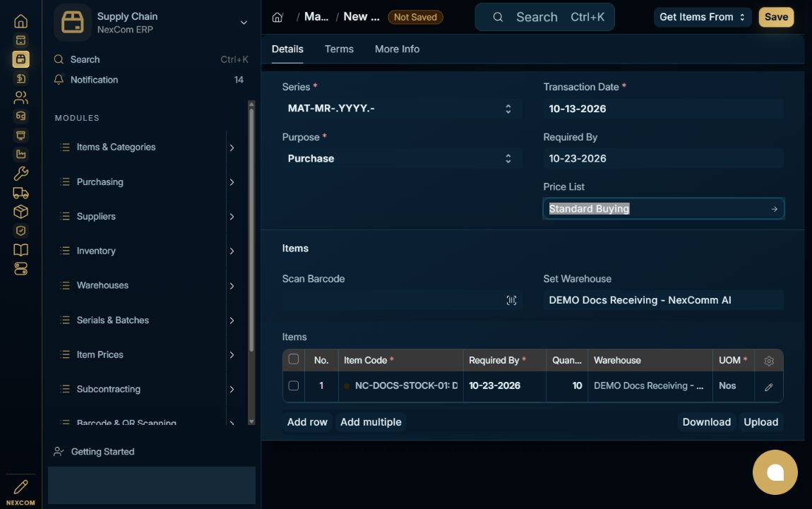Viewport: 812px width, 509px height.
Task: Tick the checkbox for item row 1
Action: [294, 385]
